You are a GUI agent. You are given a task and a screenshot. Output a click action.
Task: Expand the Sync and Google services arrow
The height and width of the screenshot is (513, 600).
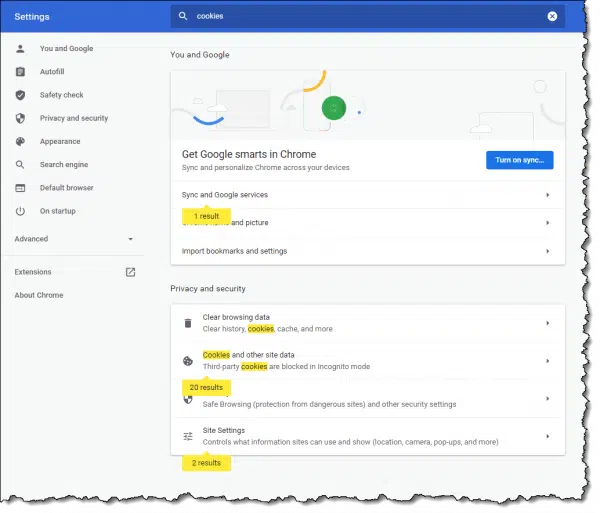(x=548, y=195)
